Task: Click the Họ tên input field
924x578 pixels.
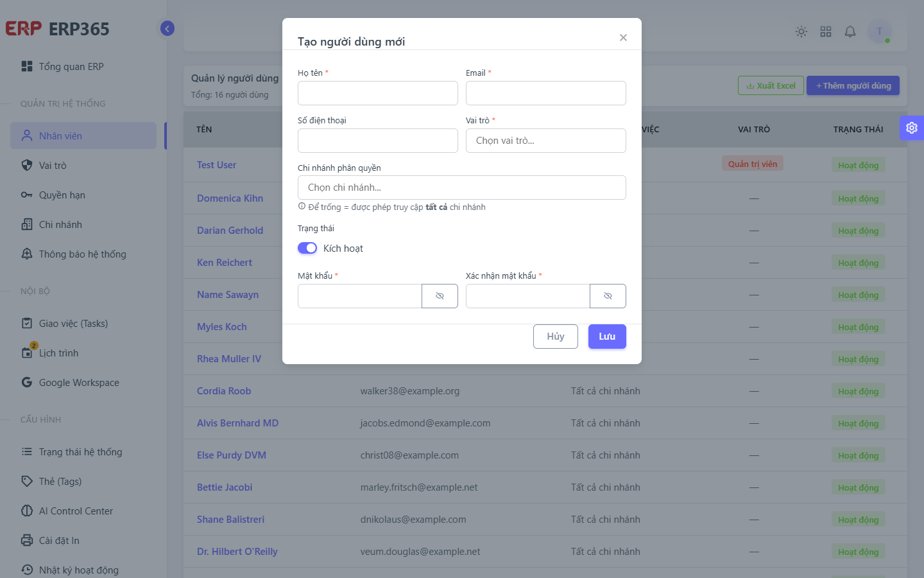Action: click(x=378, y=93)
